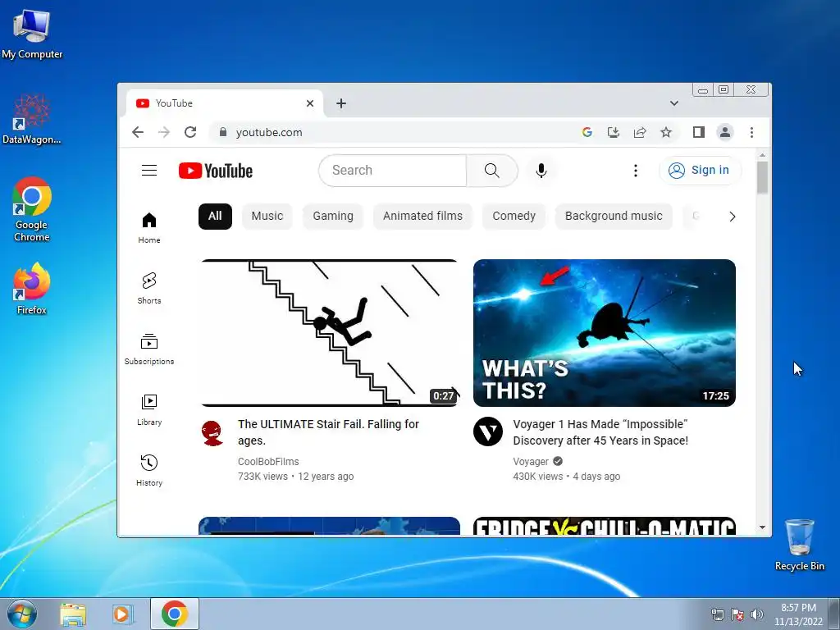840x630 pixels.
Task: Choose the Comedy chip
Action: pos(514,217)
